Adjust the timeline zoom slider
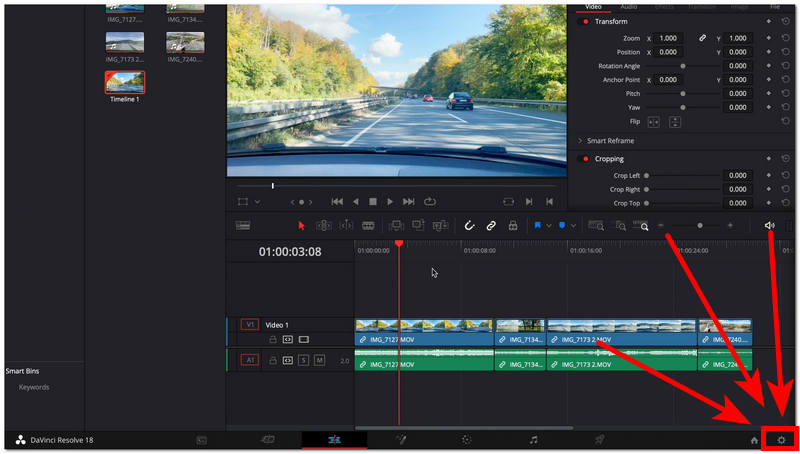 [699, 225]
